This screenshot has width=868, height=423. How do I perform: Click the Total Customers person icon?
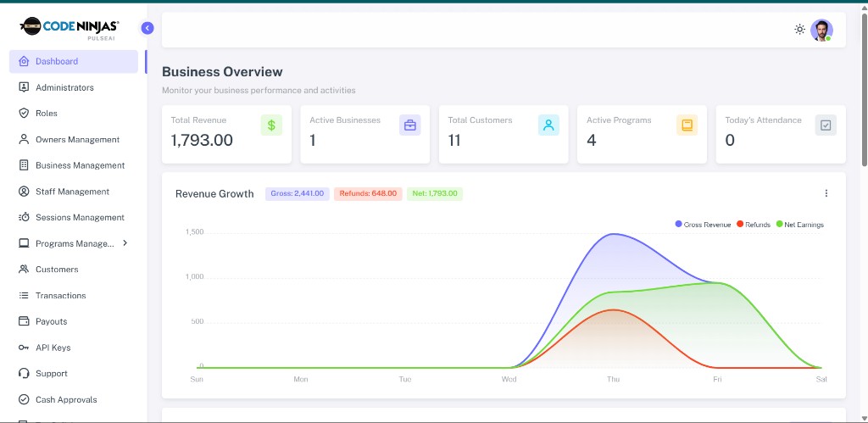(548, 125)
